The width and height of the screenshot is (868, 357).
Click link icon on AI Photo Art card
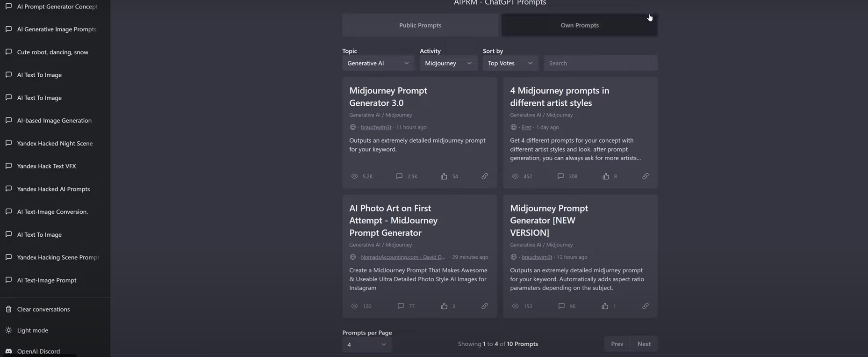pyautogui.click(x=484, y=306)
